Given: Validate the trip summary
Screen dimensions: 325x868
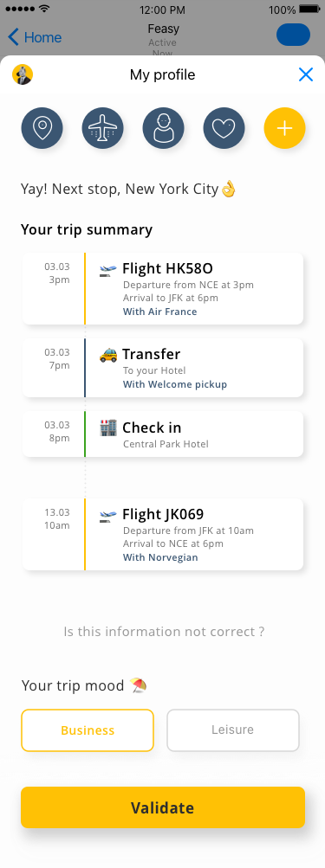Looking at the screenshot, I should click(163, 807).
